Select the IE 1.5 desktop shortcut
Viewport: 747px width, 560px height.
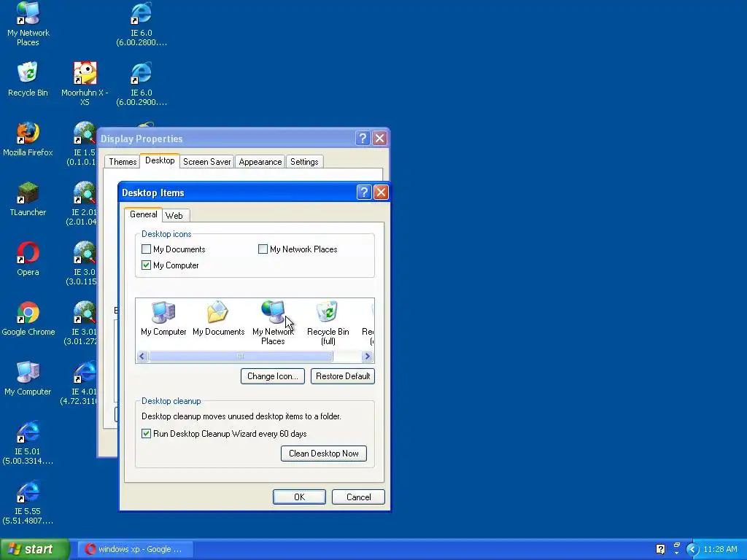pyautogui.click(x=84, y=144)
